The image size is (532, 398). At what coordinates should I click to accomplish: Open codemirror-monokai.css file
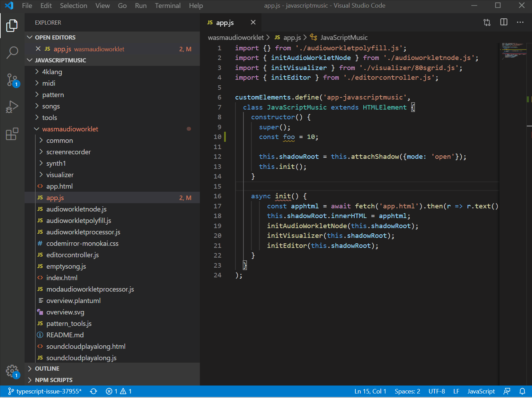tap(112, 243)
